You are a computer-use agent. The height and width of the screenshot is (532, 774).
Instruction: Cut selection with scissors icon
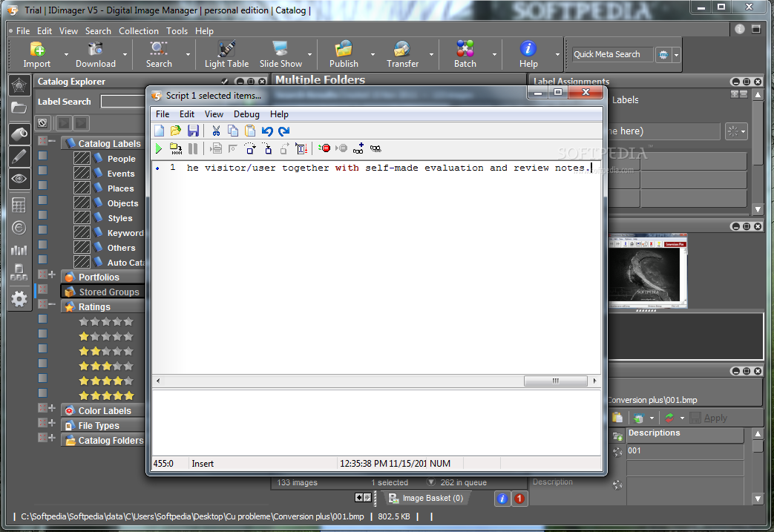(x=216, y=131)
